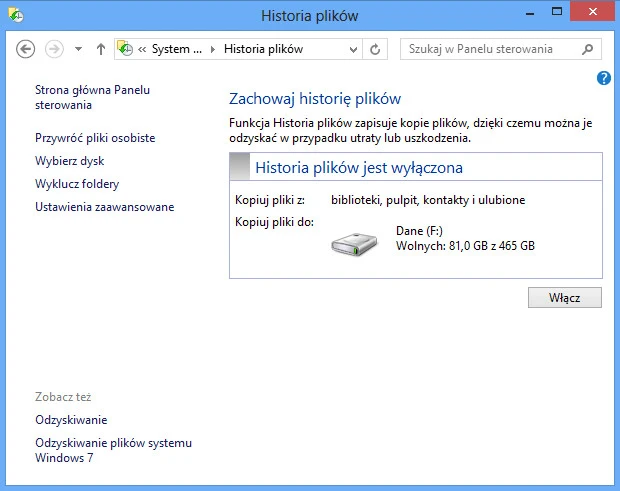620x491 pixels.
Task: Minimize the Historia plików window
Action: pyautogui.click(x=530, y=13)
